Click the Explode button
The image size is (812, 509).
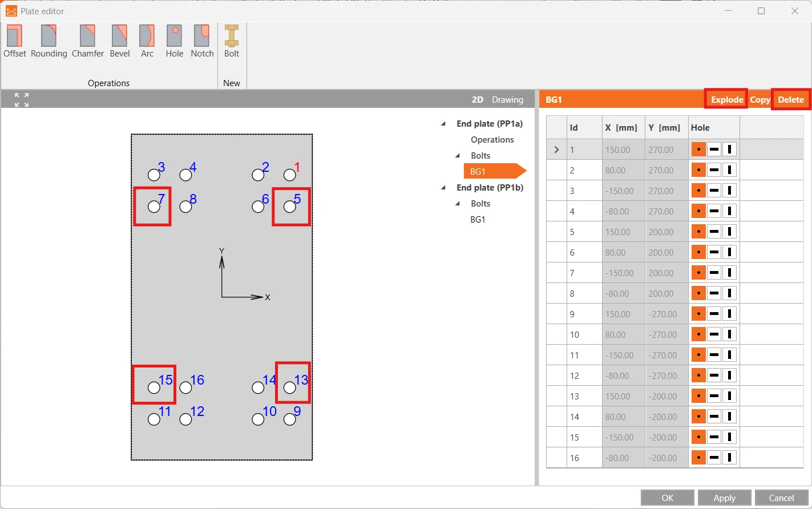pyautogui.click(x=726, y=99)
